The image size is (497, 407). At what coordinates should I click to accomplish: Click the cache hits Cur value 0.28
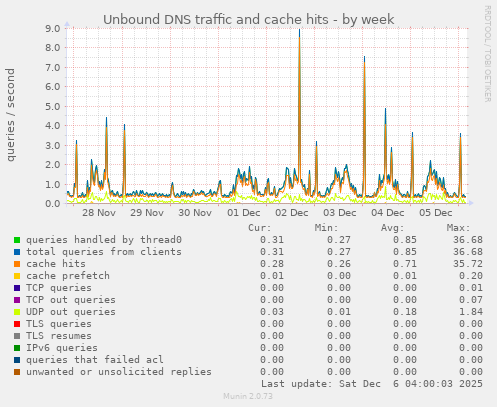[x=272, y=264]
